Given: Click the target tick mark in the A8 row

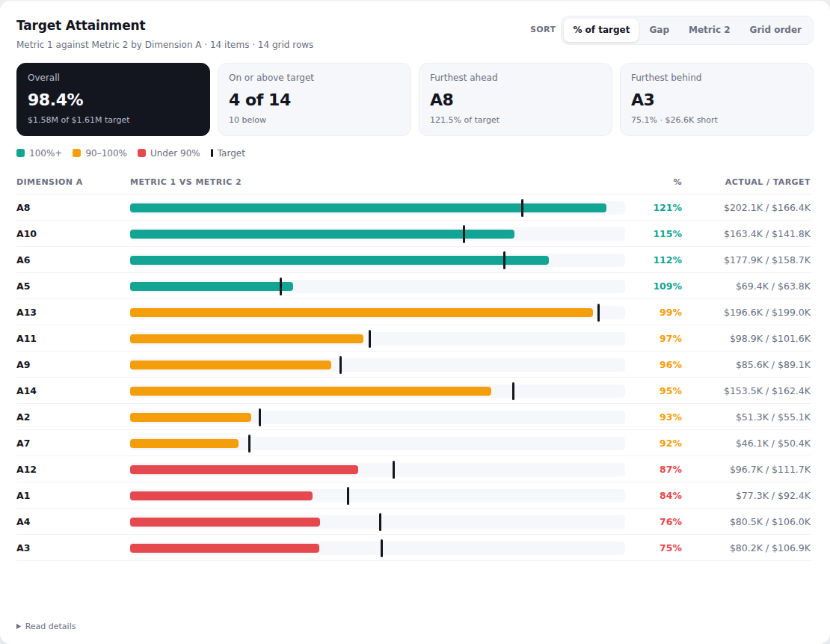Looking at the screenshot, I should coord(523,208).
